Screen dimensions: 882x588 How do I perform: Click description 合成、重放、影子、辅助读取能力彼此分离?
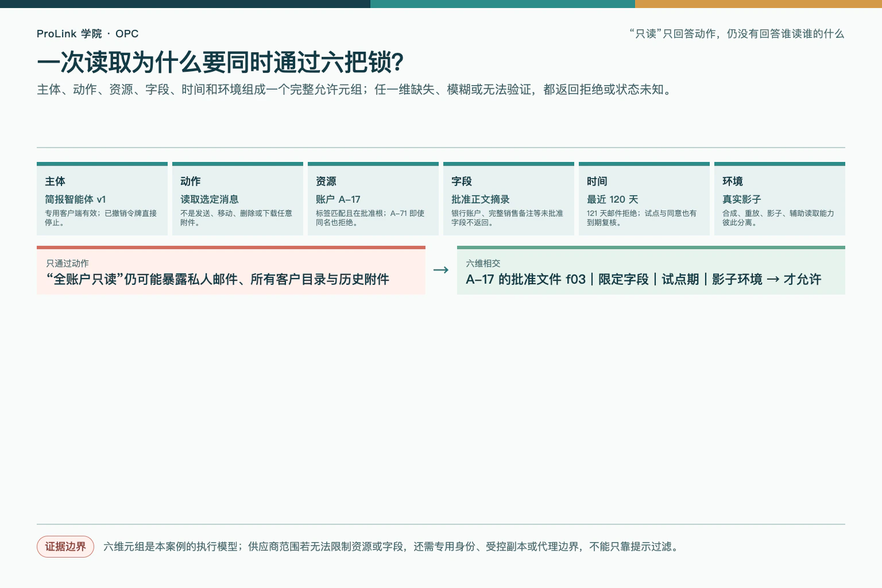click(x=779, y=218)
